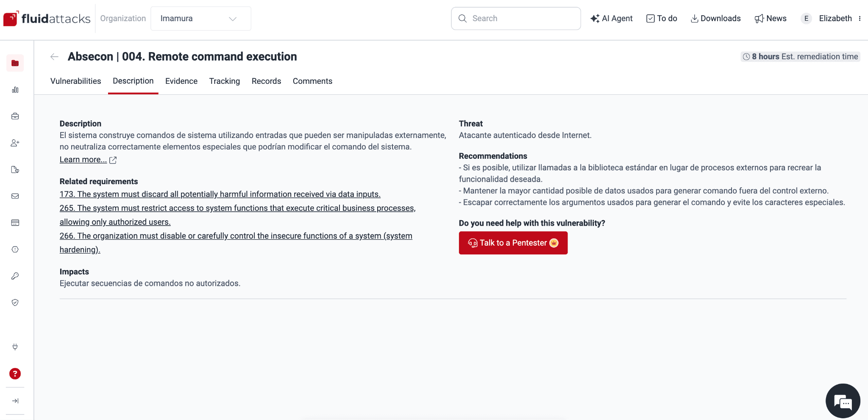
Task: Open the live chat bubble widget
Action: 843,401
